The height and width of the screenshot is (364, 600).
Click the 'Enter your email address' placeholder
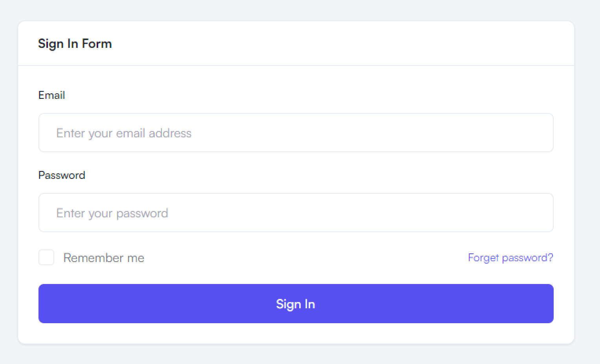click(124, 133)
